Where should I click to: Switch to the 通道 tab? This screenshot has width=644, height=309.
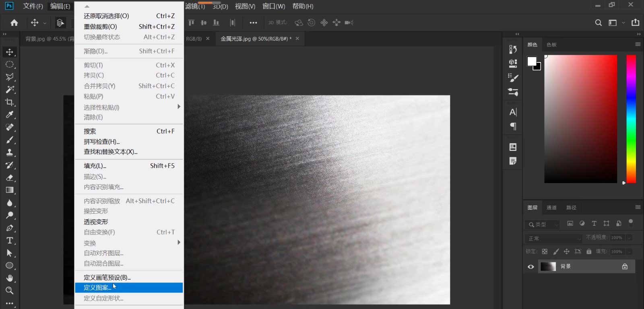coord(551,208)
